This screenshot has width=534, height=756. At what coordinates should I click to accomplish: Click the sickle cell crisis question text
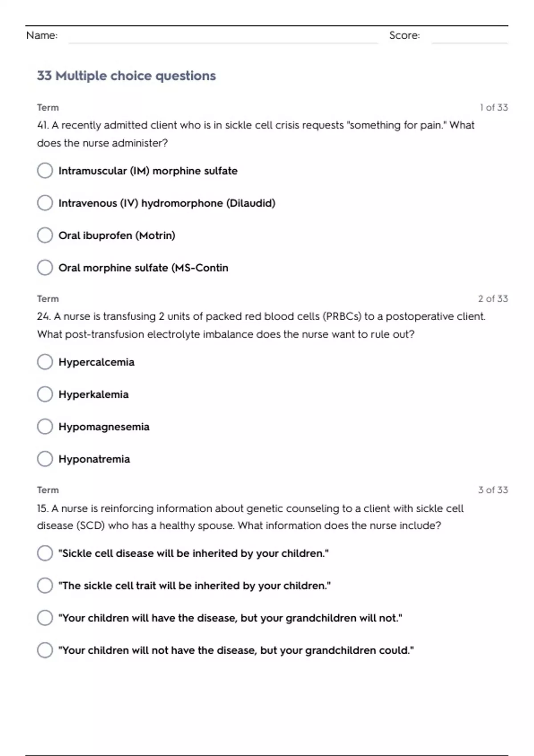255,134
